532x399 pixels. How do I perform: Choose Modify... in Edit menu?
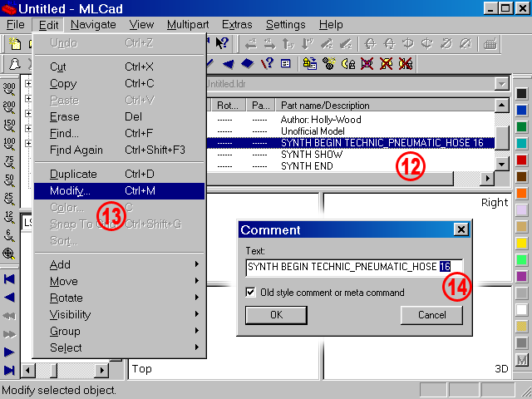coord(120,190)
